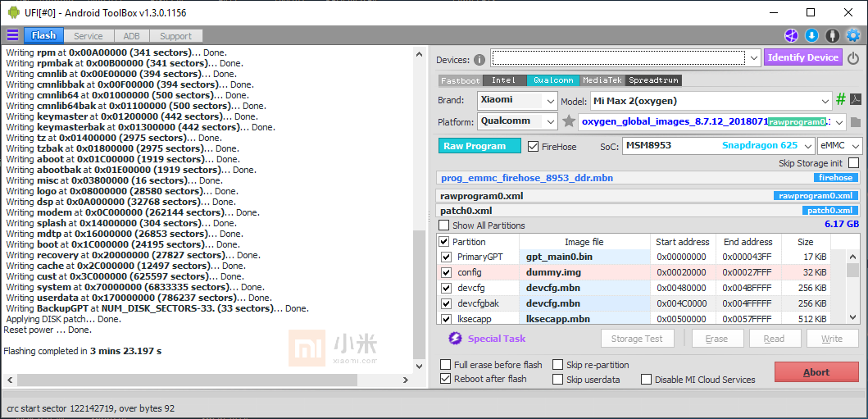Switch to the Service tab
The width and height of the screenshot is (868, 419).
[x=89, y=36]
